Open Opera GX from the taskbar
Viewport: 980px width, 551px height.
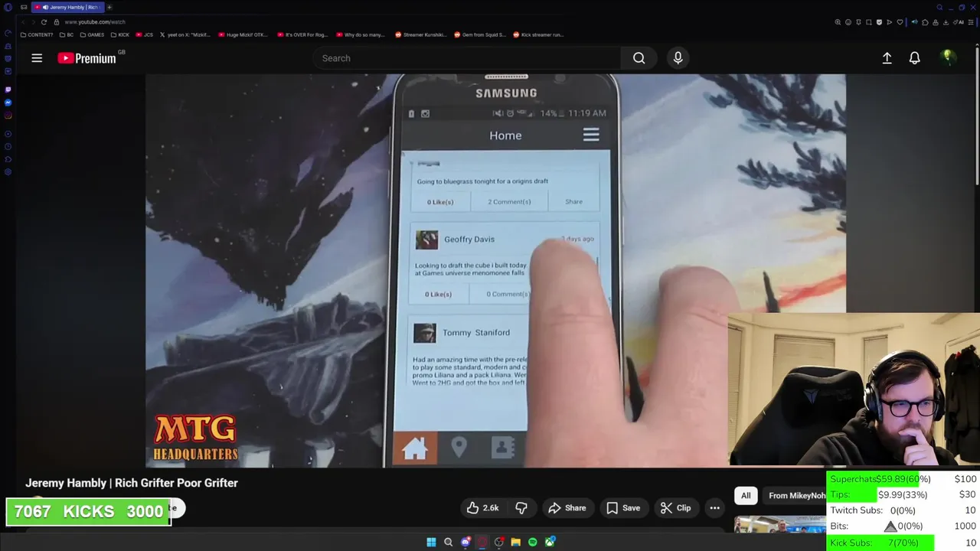(x=482, y=542)
